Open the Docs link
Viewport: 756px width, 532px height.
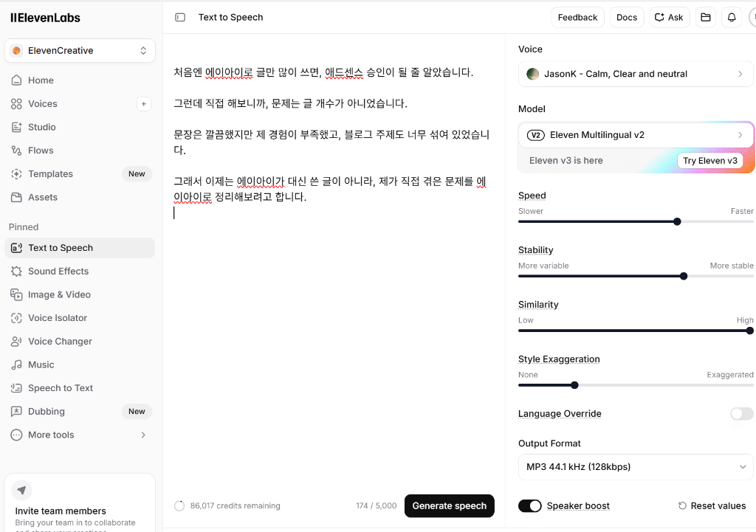click(x=627, y=18)
